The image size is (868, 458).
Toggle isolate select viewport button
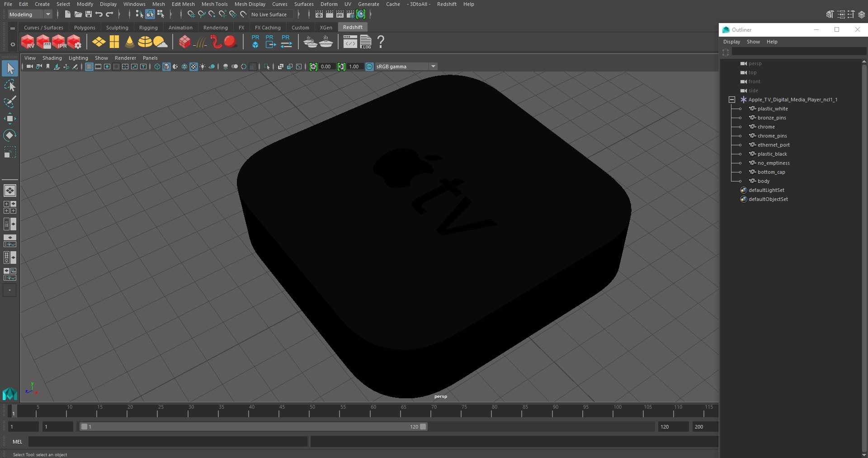tap(267, 67)
